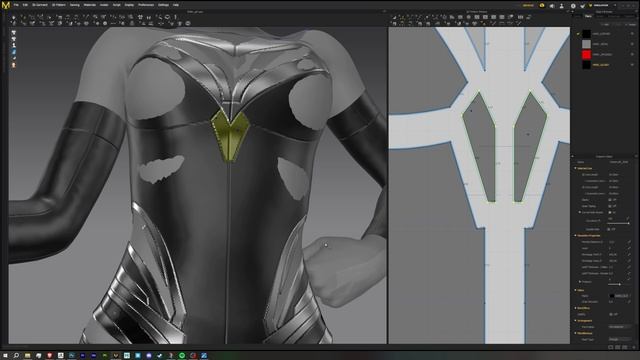This screenshot has width=640, height=360.
Task: Adjust the curvature slider in Selected Line
Action: (x=618, y=223)
